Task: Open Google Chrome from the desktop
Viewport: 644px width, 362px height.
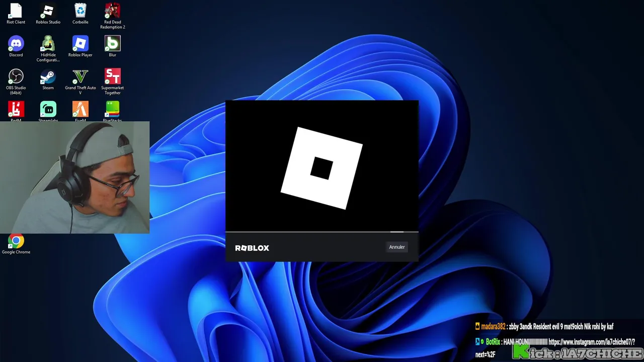Action: click(16, 244)
